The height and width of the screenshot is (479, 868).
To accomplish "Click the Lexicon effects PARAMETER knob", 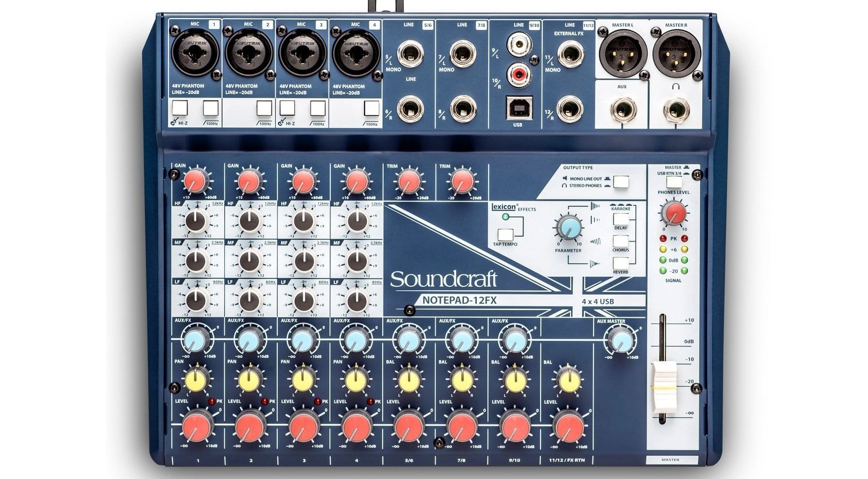I will click(568, 227).
